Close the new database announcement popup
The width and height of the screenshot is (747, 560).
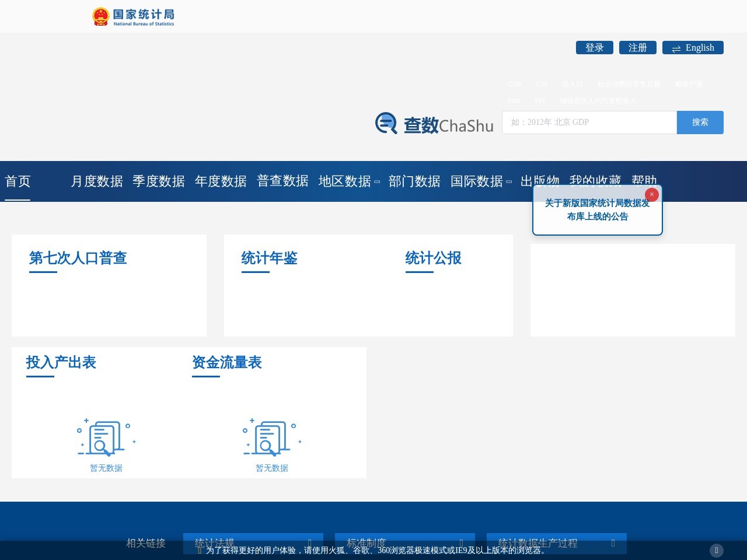[x=652, y=194]
